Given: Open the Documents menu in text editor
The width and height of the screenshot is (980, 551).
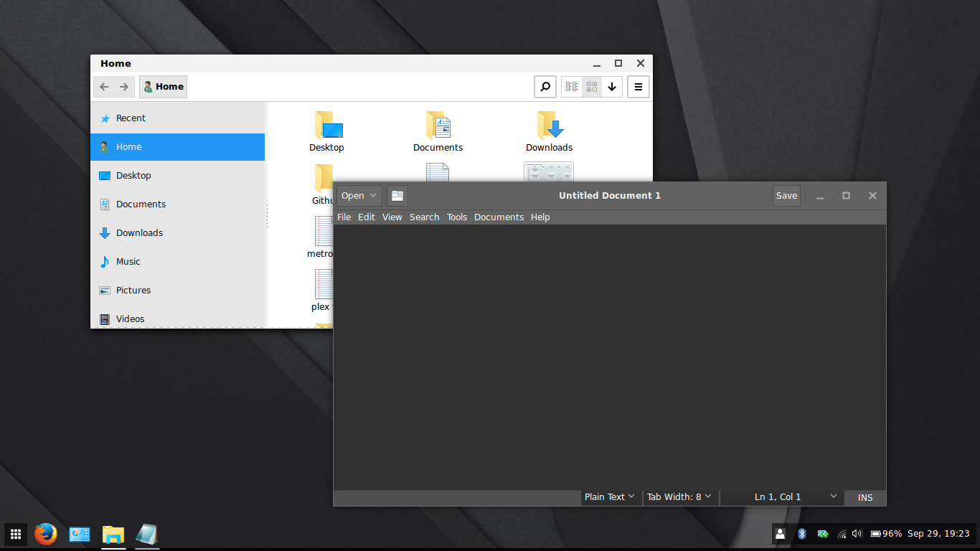Looking at the screenshot, I should pyautogui.click(x=499, y=217).
